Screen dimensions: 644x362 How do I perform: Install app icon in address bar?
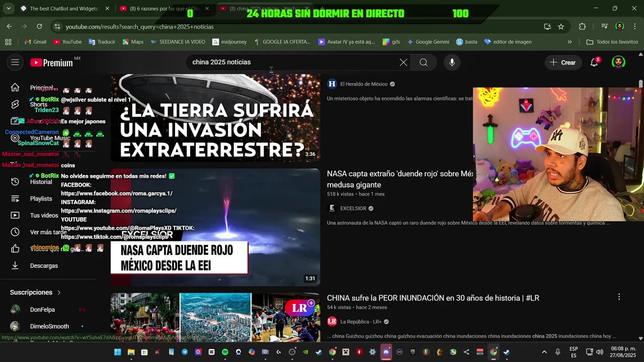point(547,27)
